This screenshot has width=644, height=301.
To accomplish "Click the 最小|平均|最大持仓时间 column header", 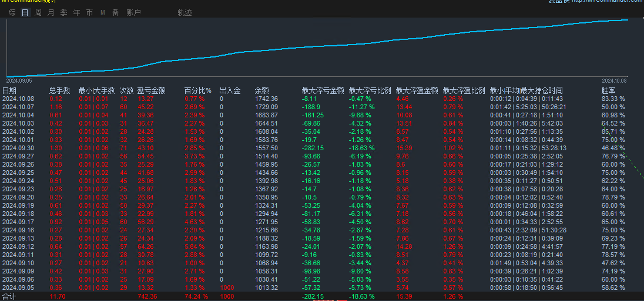I will tap(526, 90).
